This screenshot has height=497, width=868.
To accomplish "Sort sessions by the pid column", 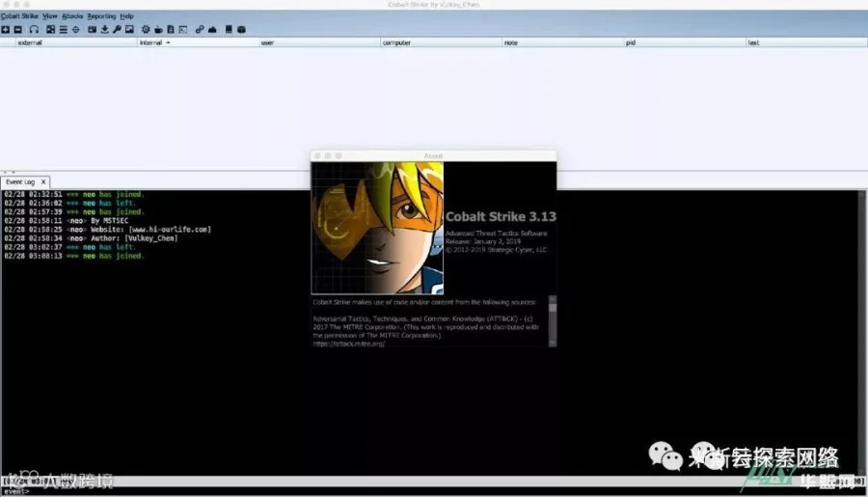I will pyautogui.click(x=685, y=42).
